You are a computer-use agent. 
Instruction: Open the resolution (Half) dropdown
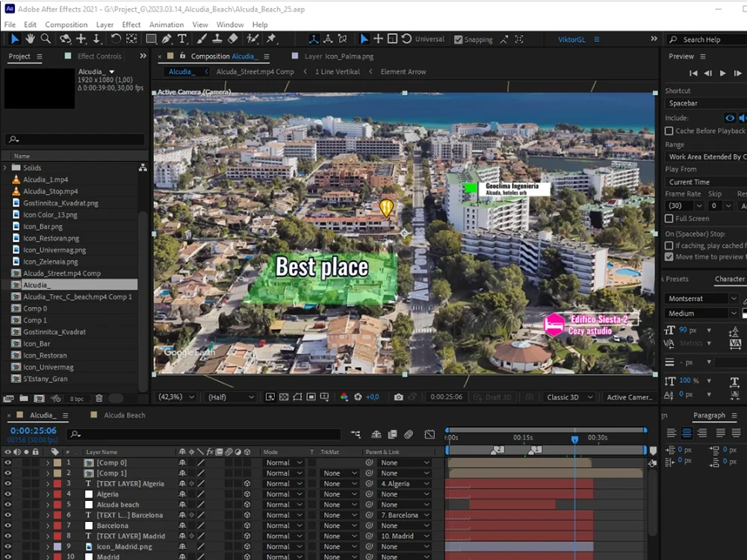[231, 397]
